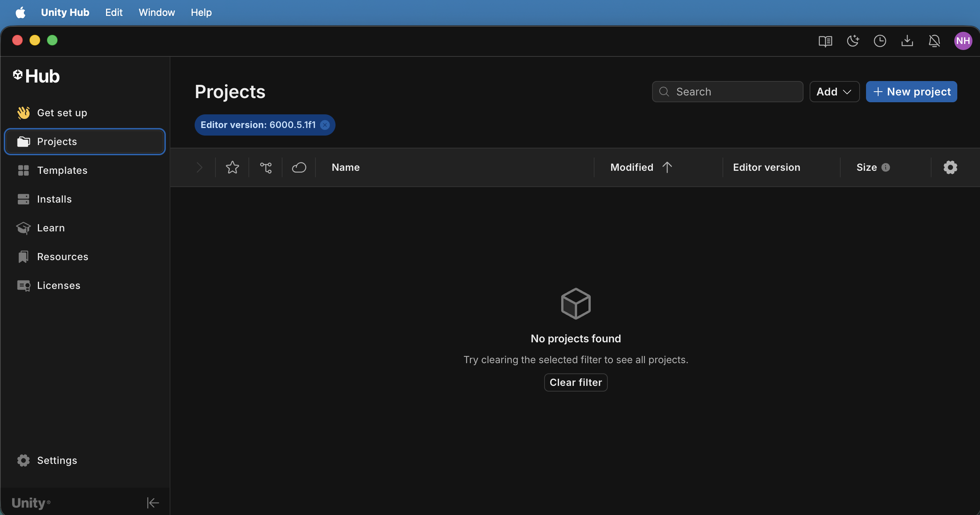Screen dimensions: 980x515
Task: Click the expand chevron column header
Action: (199, 167)
